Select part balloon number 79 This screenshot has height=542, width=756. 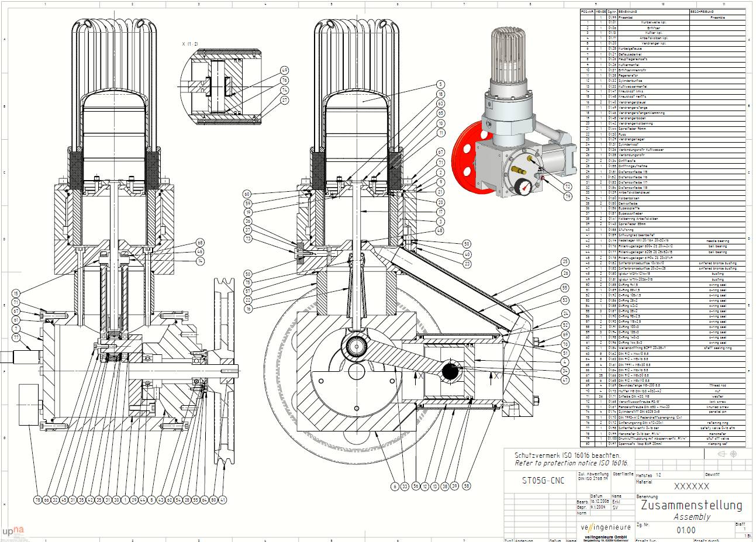coord(568,196)
